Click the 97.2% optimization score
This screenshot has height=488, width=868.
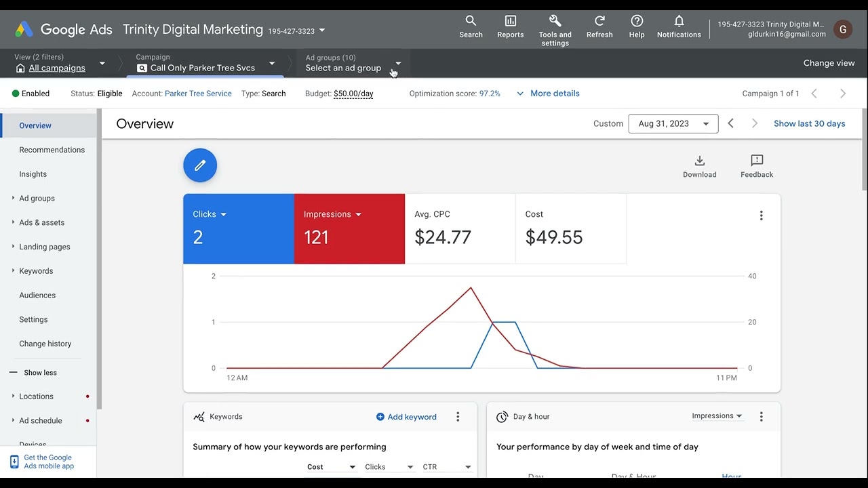point(490,94)
